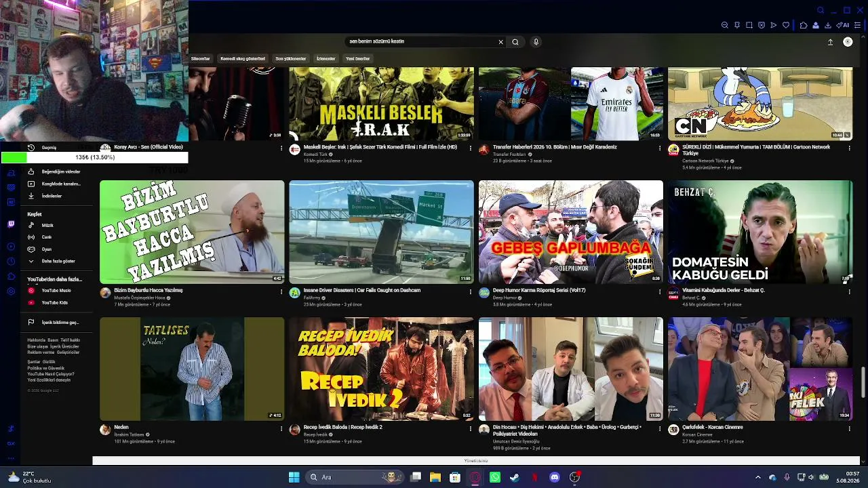The image size is (868, 488).
Task: Open more options for Çarkıfelek video
Action: point(849,429)
